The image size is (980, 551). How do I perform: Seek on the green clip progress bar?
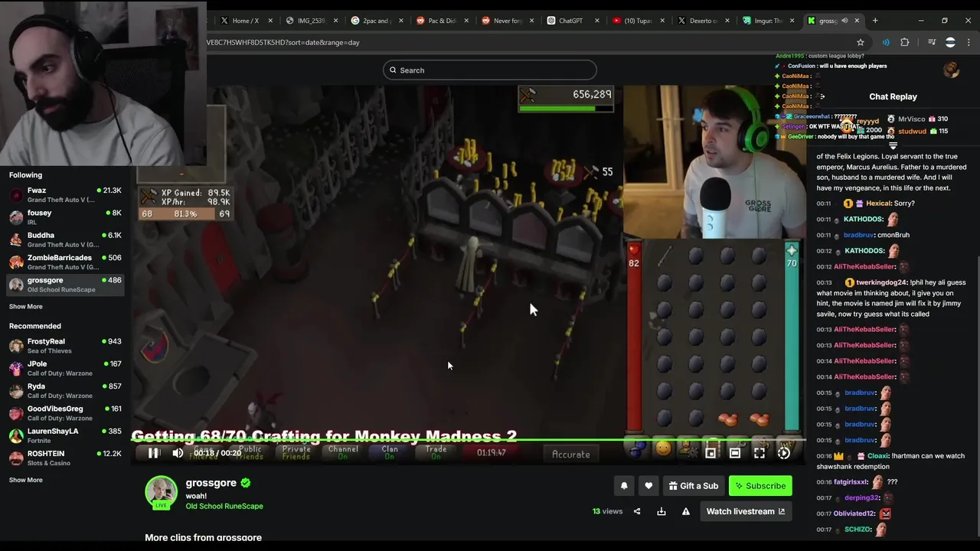469,440
